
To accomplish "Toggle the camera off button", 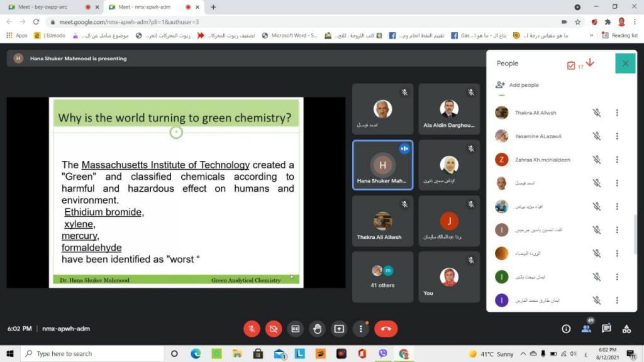I will click(273, 329).
